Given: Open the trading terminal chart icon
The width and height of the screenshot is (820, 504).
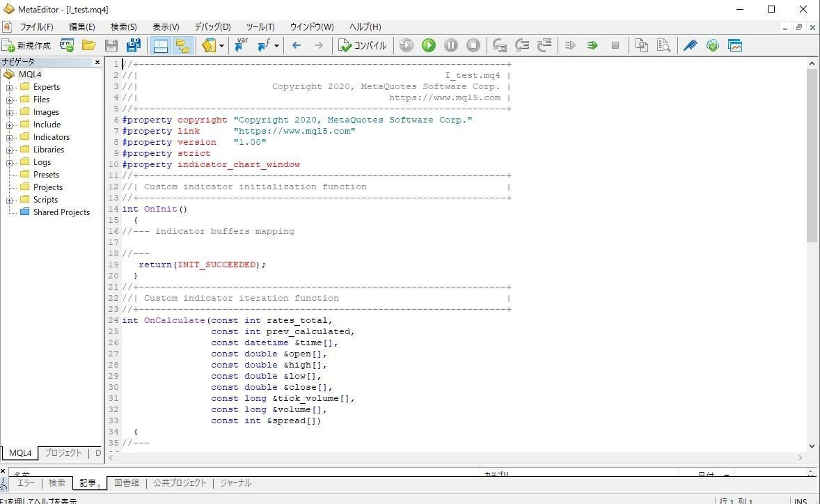Looking at the screenshot, I should point(735,45).
